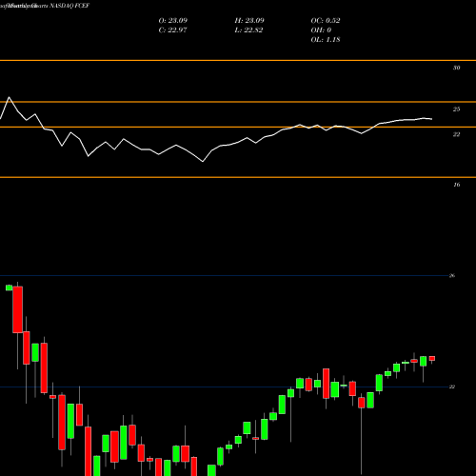Click the 30 axis label of line chart
This screenshot has height=476, width=476.
[x=456, y=68]
